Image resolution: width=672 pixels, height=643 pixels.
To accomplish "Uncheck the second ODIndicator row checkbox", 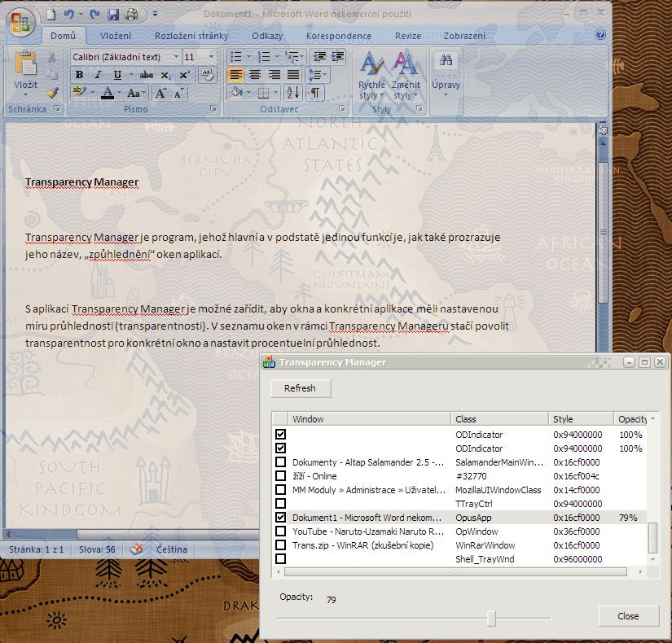I will (281, 448).
